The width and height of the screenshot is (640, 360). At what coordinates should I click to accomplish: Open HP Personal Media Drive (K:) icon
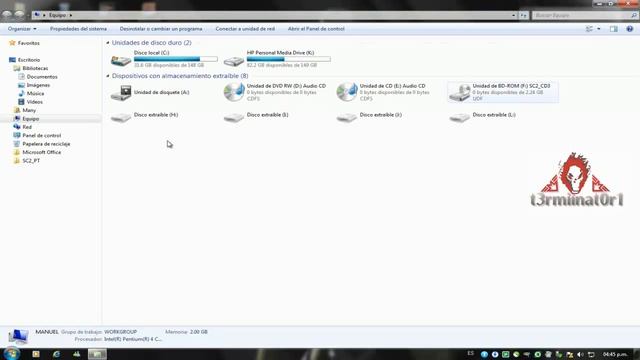click(234, 61)
